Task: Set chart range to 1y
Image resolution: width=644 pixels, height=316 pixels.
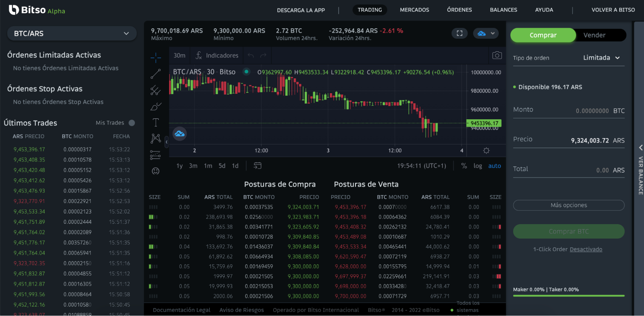Action: tap(179, 166)
